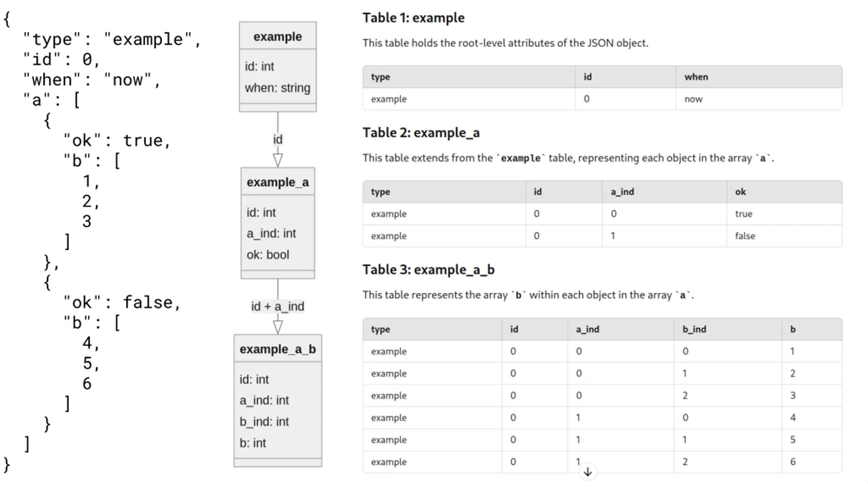Select the example_a diagram box header
Screen dimensions: 868x488
coord(278,182)
